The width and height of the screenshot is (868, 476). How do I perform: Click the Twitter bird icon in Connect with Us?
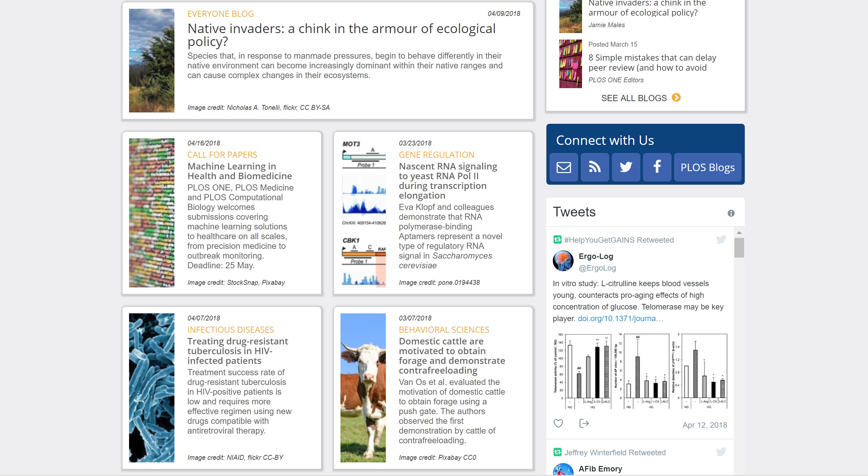point(626,167)
